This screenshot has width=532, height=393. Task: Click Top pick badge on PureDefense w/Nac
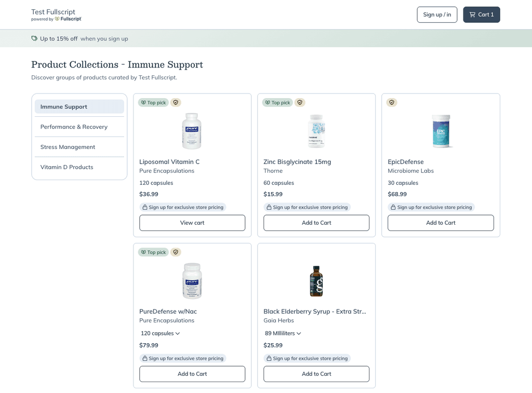[153, 252]
